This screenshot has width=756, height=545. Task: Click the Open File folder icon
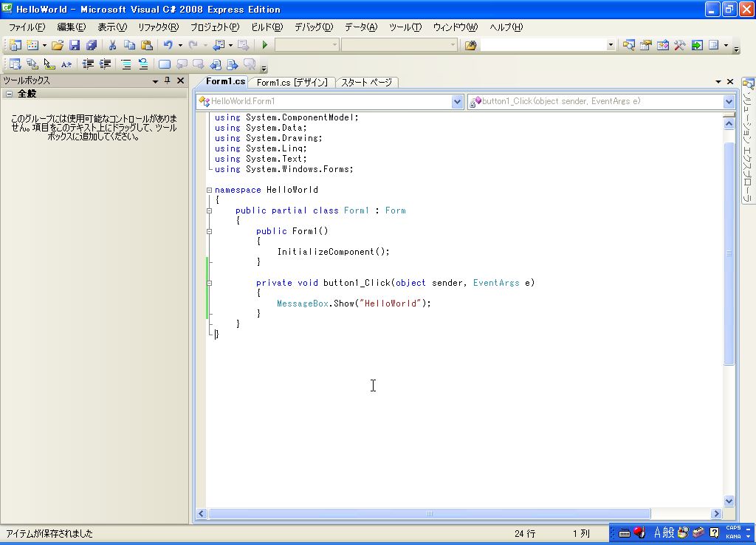(57, 45)
